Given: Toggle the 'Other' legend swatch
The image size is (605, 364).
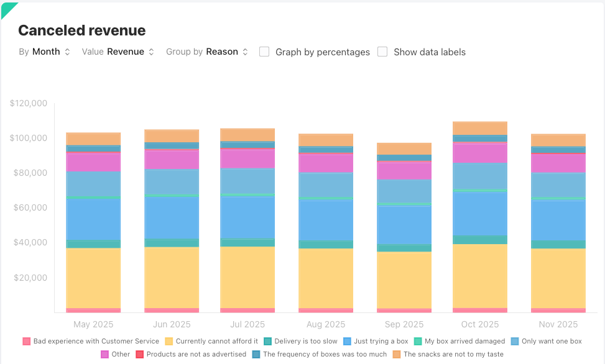Looking at the screenshot, I should [104, 354].
